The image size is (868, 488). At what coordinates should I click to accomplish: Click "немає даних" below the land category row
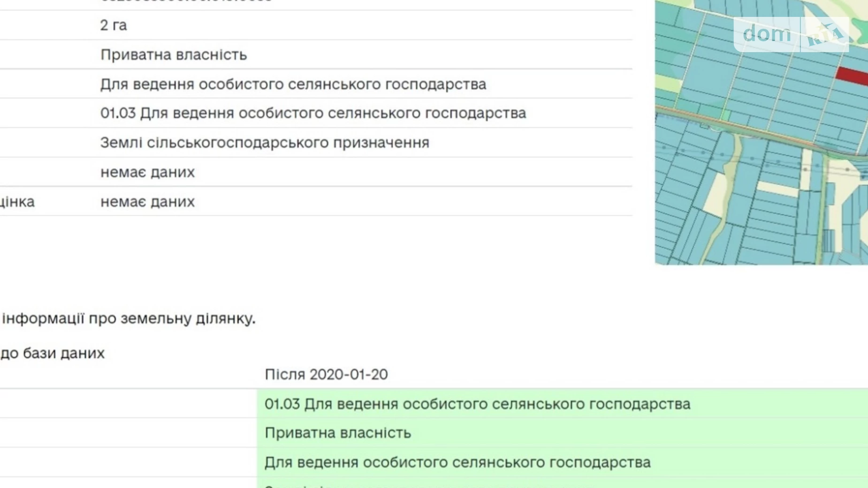147,172
